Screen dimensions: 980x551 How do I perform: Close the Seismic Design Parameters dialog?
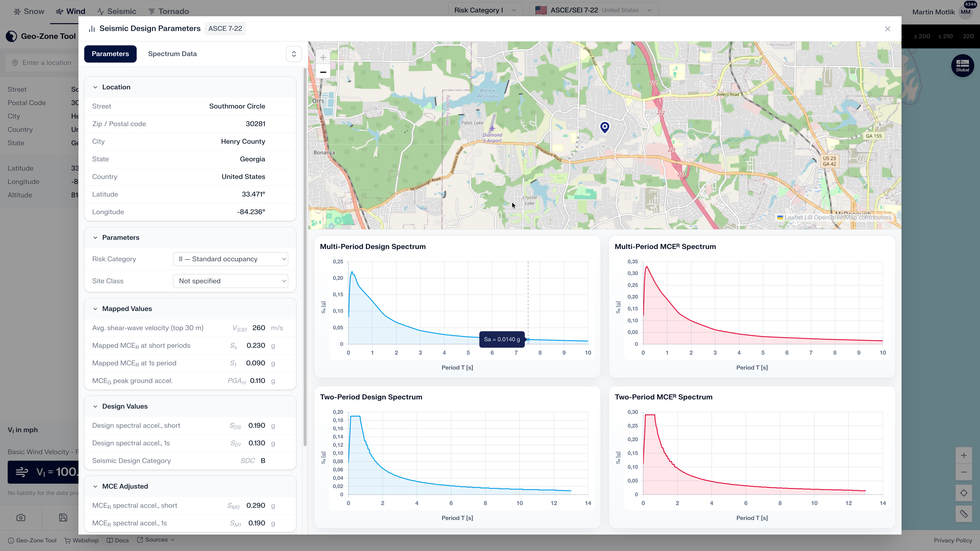click(x=887, y=29)
